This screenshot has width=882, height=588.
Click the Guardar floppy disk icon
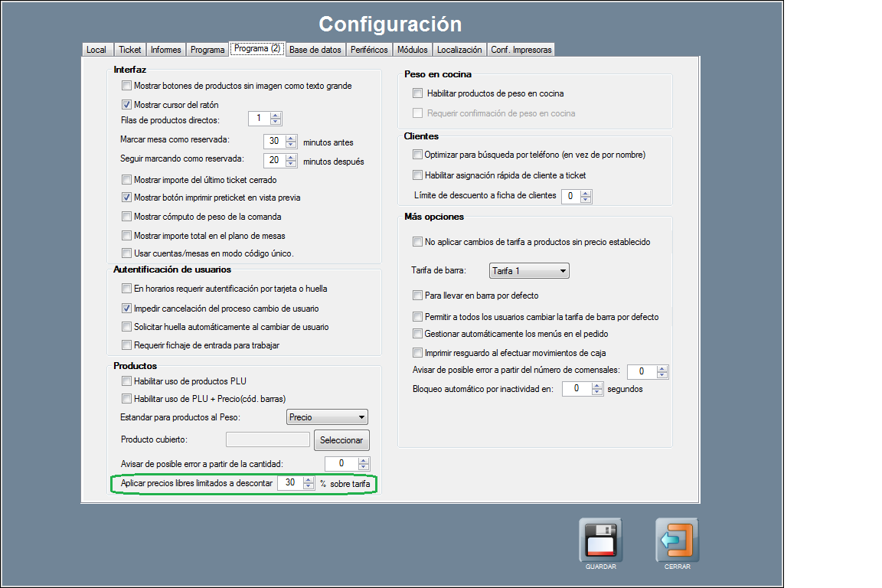tap(600, 540)
